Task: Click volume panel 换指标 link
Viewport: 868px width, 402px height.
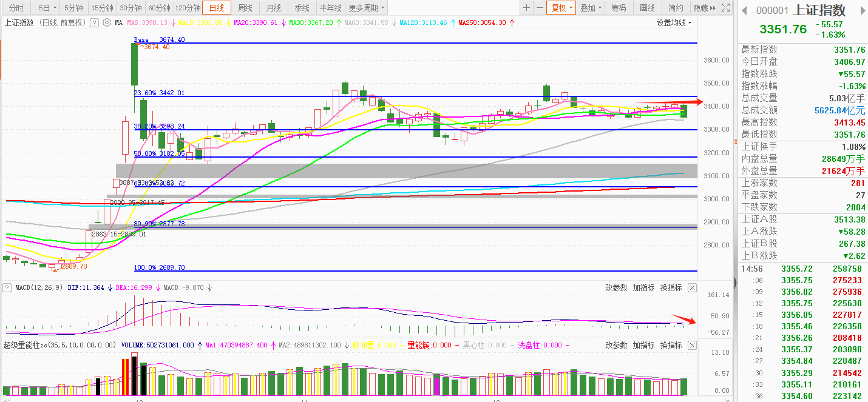Action: click(x=671, y=345)
